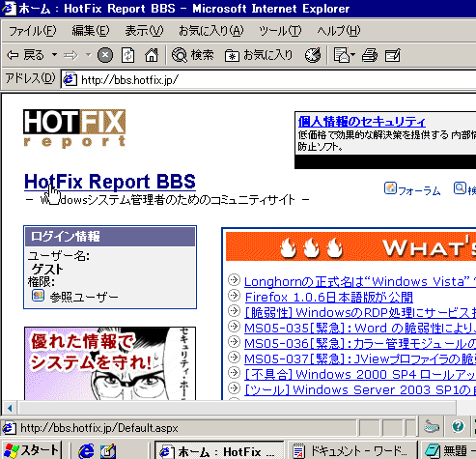This screenshot has height=459, width=476.
Task: Open the [不具合] Windows 2000 SP4 link
Action: point(360,375)
